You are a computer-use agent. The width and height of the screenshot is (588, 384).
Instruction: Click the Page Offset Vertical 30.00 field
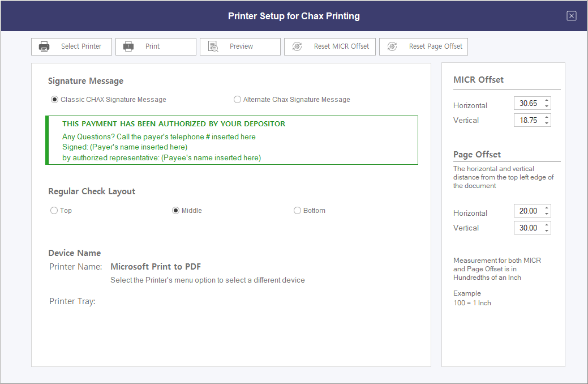point(529,228)
